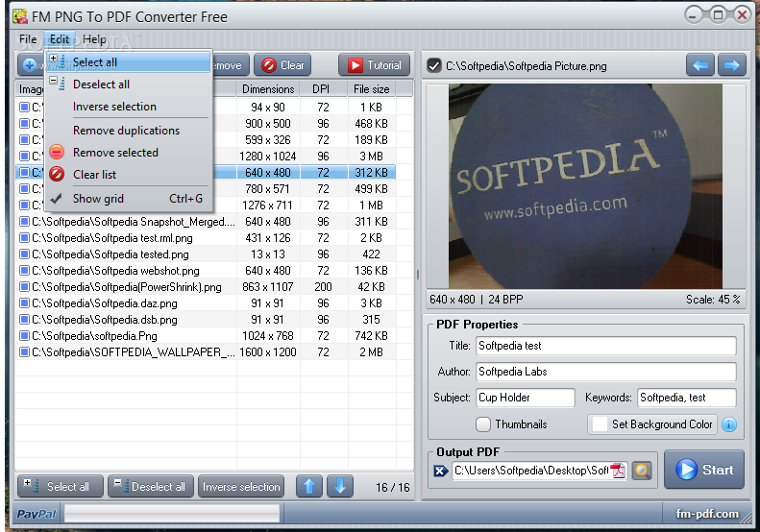Move selected item down with arrow button
This screenshot has height=532, width=760.
340,486
